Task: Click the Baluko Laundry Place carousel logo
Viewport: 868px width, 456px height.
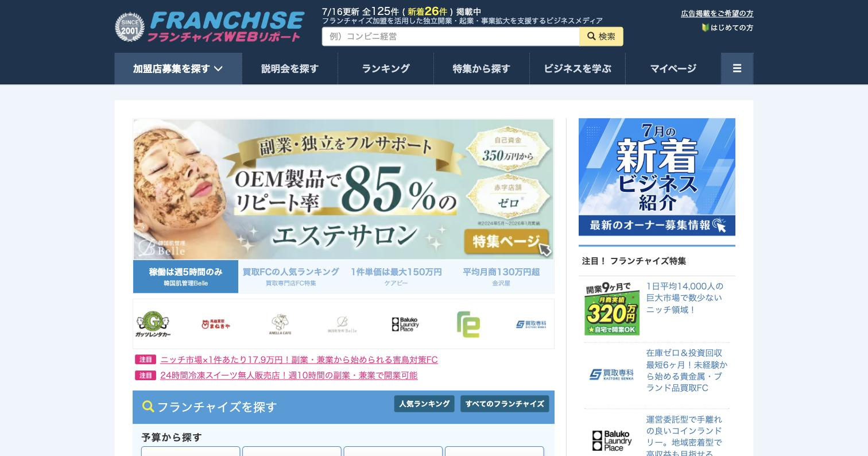Action: pyautogui.click(x=405, y=324)
